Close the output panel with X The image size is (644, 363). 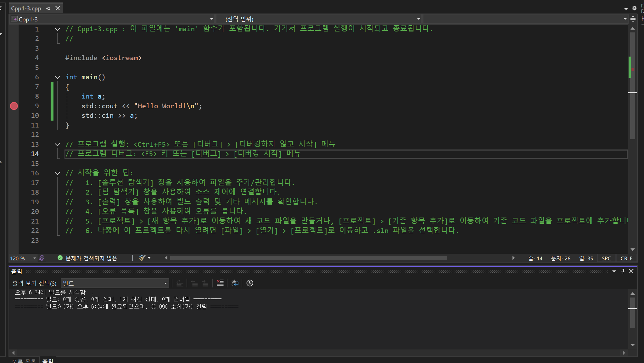click(631, 271)
